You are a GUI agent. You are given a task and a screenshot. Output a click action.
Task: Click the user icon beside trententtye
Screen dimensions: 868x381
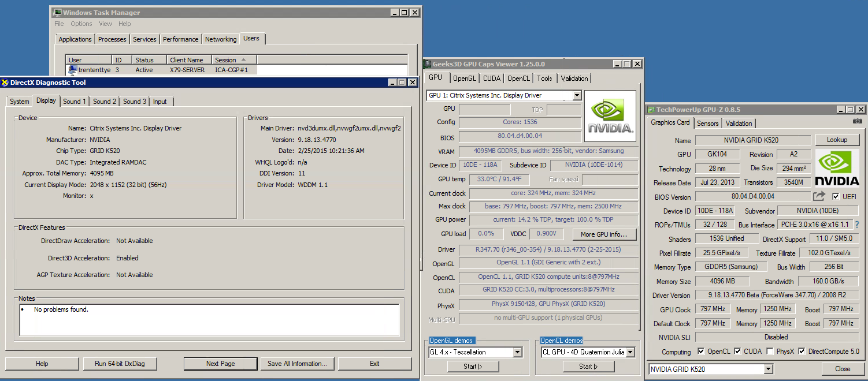coord(72,69)
